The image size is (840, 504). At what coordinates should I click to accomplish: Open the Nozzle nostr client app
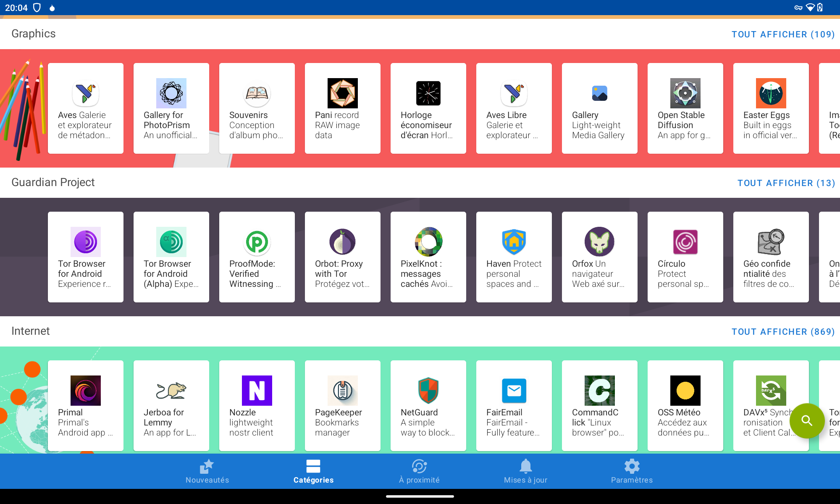257,405
